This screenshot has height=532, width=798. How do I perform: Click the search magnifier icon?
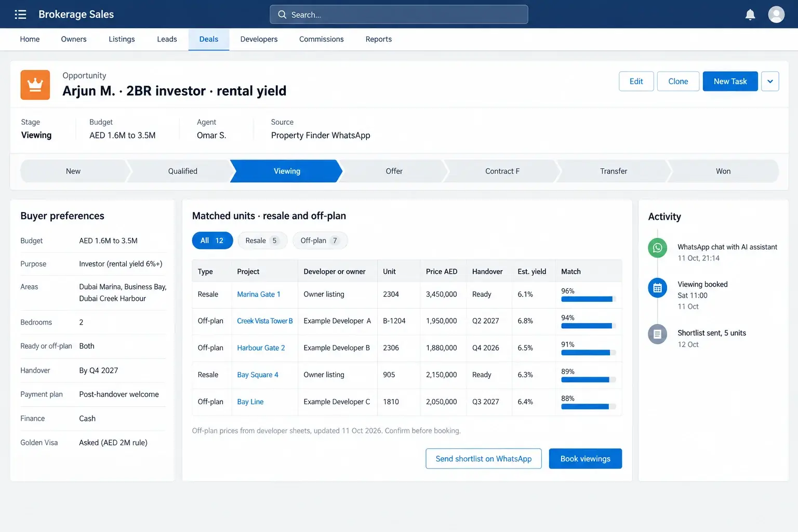point(282,15)
